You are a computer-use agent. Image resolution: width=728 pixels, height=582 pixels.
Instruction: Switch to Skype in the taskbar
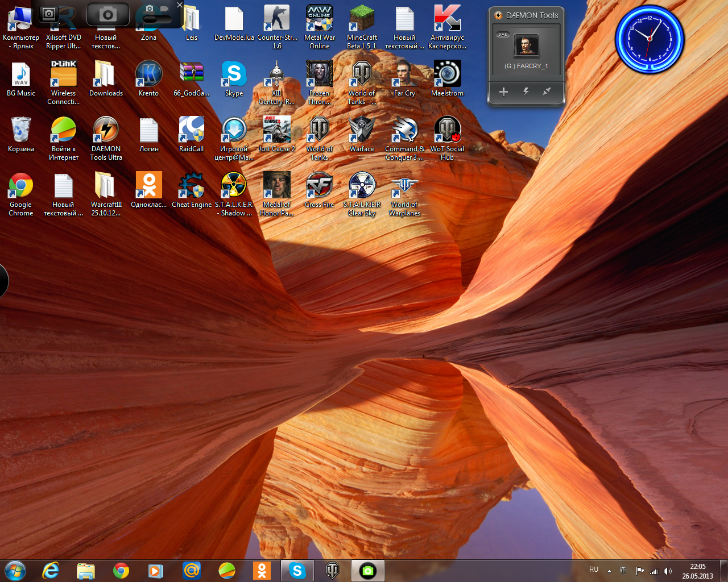click(x=297, y=570)
